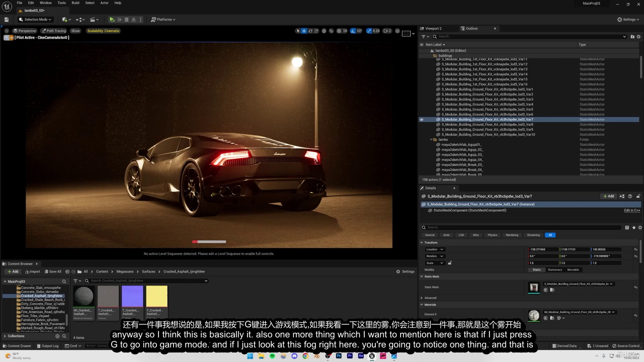The image size is (644, 362).
Task: Toggle show only favorites star in Details
Action: pos(633,227)
